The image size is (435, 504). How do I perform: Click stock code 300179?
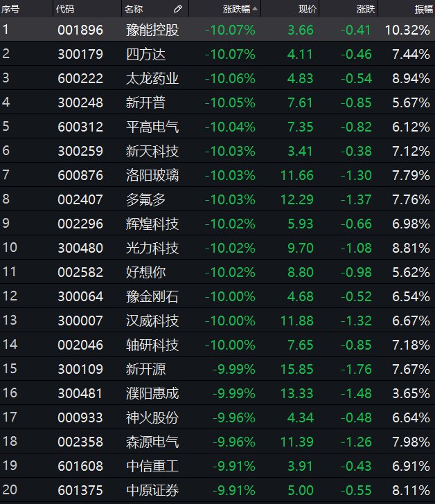click(80, 54)
